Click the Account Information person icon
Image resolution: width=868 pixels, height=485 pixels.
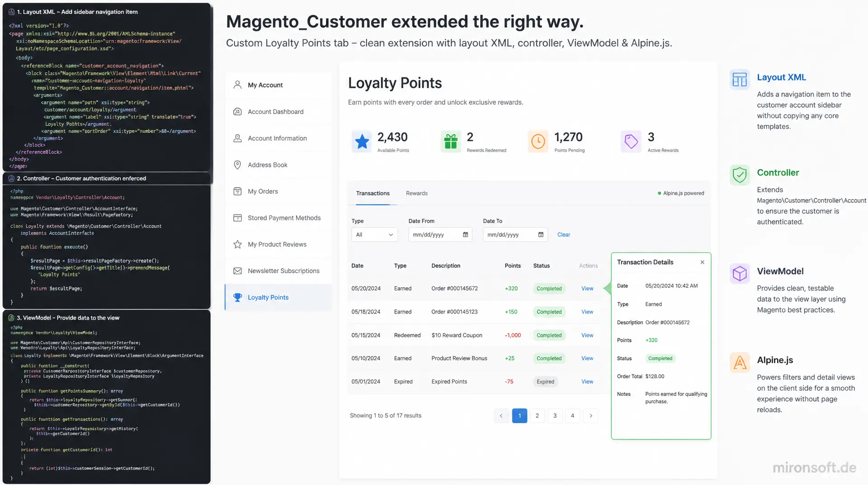point(237,138)
